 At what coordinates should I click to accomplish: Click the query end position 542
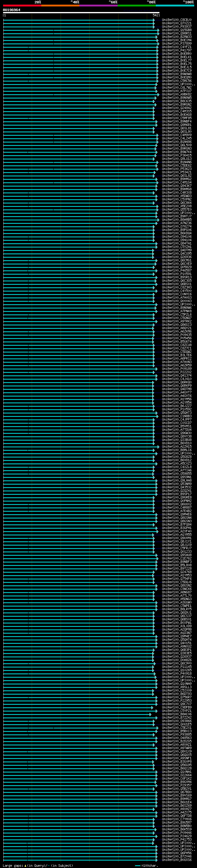[155, 15]
